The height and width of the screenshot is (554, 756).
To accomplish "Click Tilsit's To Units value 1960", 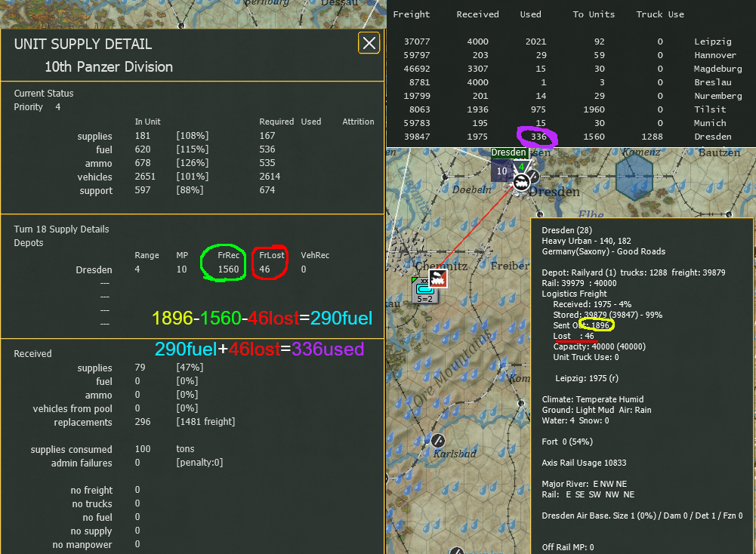I will coord(594,109).
